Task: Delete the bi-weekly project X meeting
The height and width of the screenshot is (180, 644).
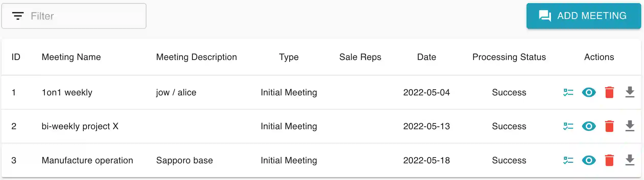Action: 609,126
